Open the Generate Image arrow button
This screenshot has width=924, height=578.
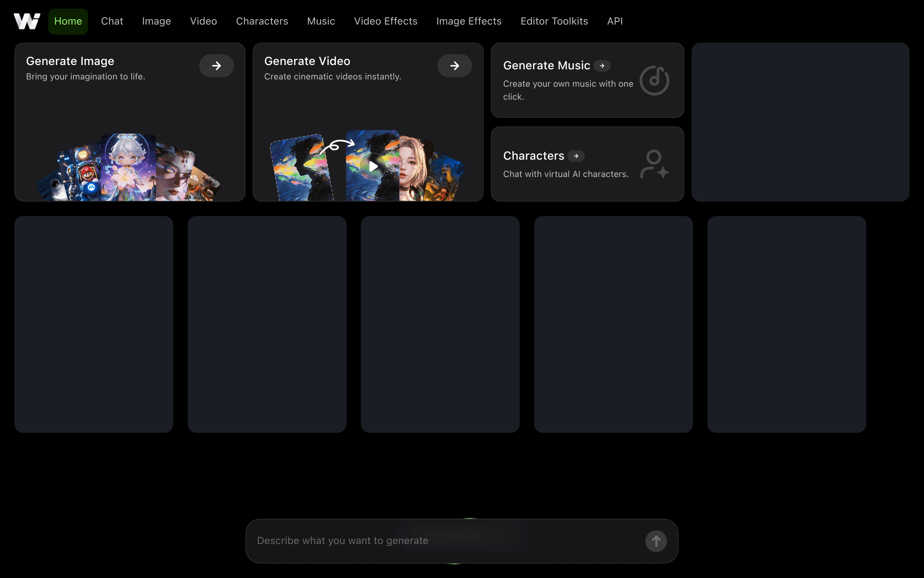217,66
